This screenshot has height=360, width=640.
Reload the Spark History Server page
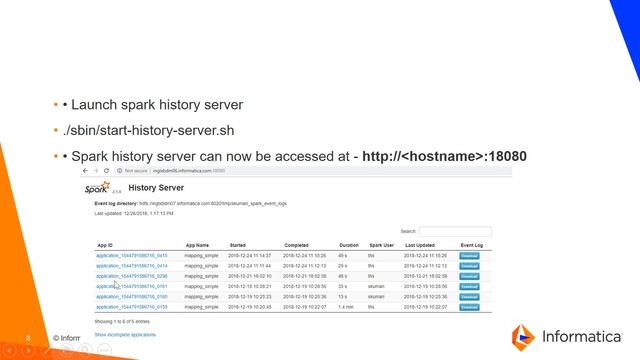[x=106, y=171]
